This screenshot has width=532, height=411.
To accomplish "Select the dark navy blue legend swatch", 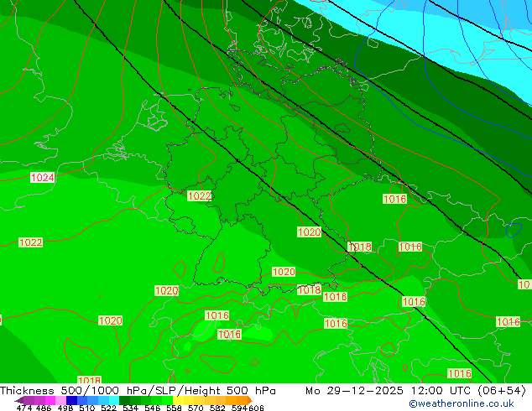I will click(71, 400).
